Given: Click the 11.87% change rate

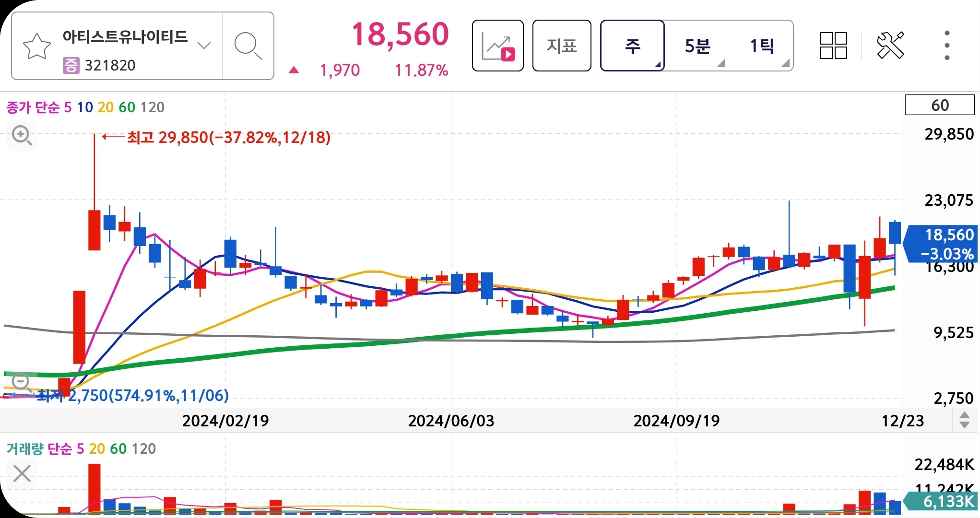Looking at the screenshot, I should point(421,70).
